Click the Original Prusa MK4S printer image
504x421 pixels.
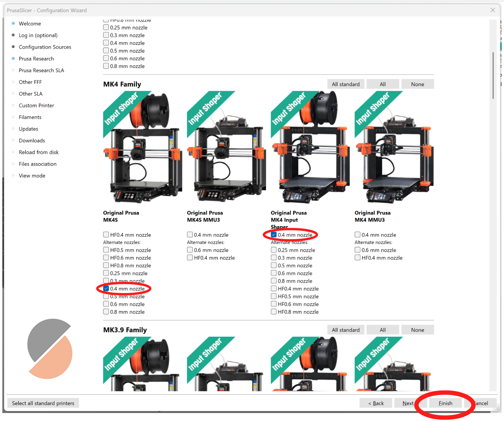click(x=143, y=147)
